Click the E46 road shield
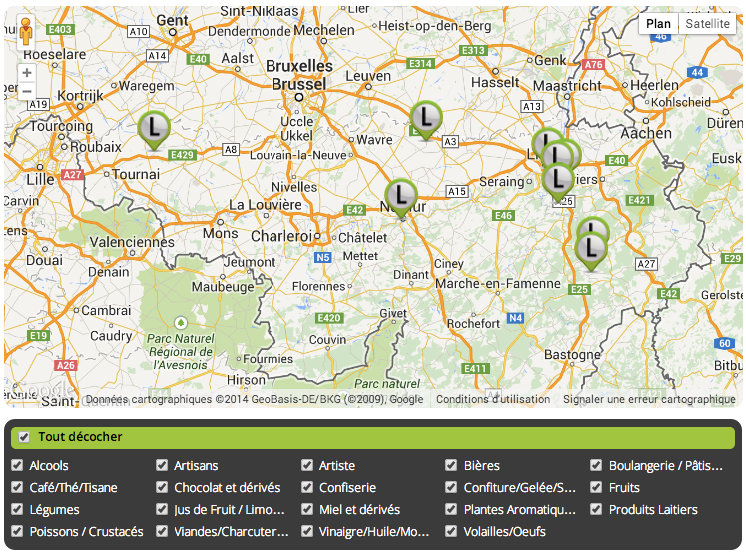 point(503,216)
